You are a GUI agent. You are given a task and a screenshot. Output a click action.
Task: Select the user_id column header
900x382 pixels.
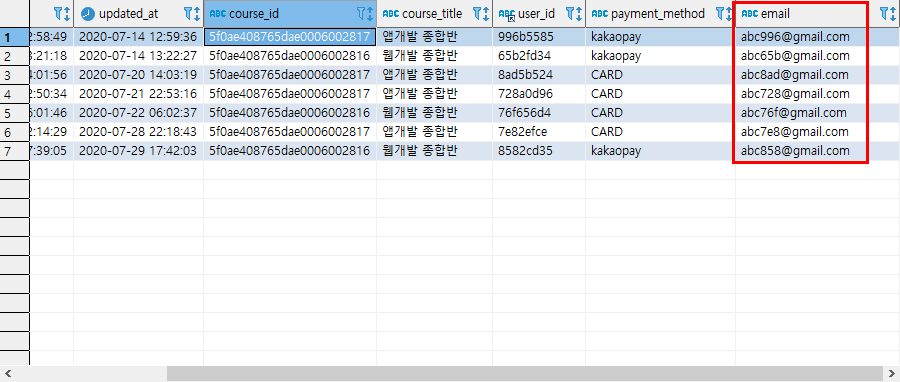[x=539, y=14]
